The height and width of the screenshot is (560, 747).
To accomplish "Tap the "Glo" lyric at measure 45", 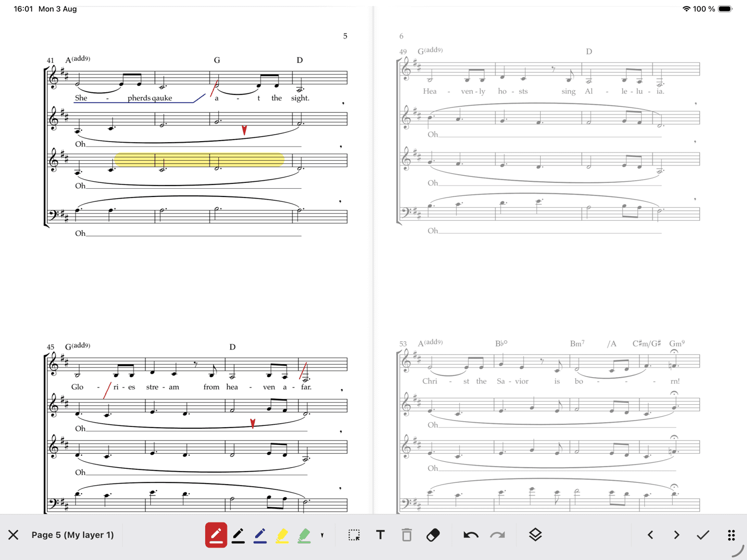I will click(78, 387).
